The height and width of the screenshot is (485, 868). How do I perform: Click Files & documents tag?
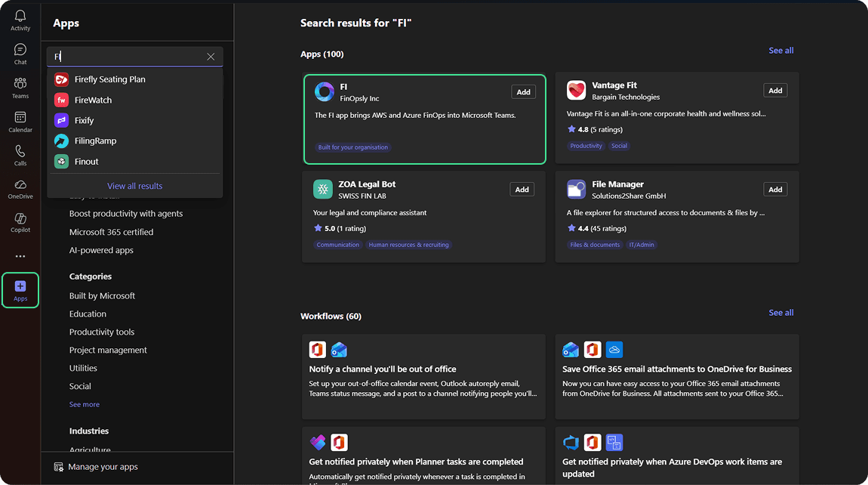pos(595,245)
